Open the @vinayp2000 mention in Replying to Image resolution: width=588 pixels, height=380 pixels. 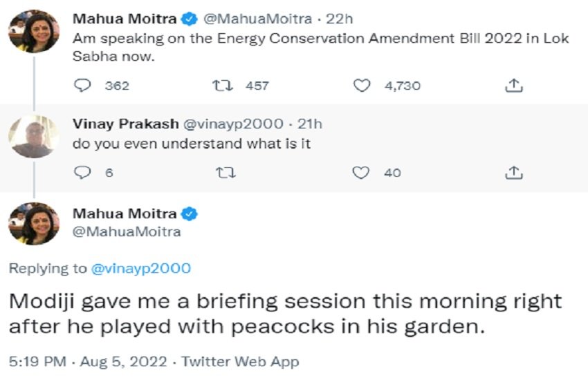click(x=141, y=268)
